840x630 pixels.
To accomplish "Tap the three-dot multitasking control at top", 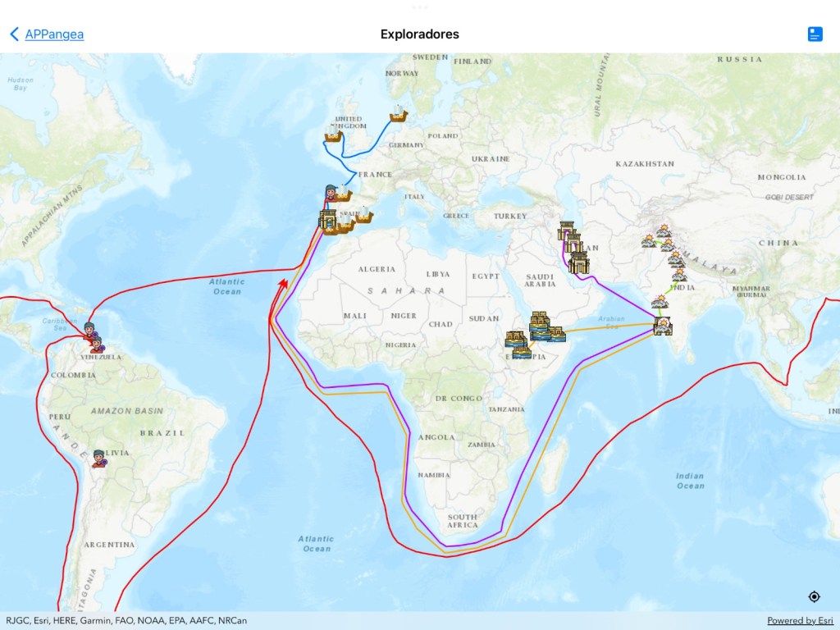I will coord(420,7).
